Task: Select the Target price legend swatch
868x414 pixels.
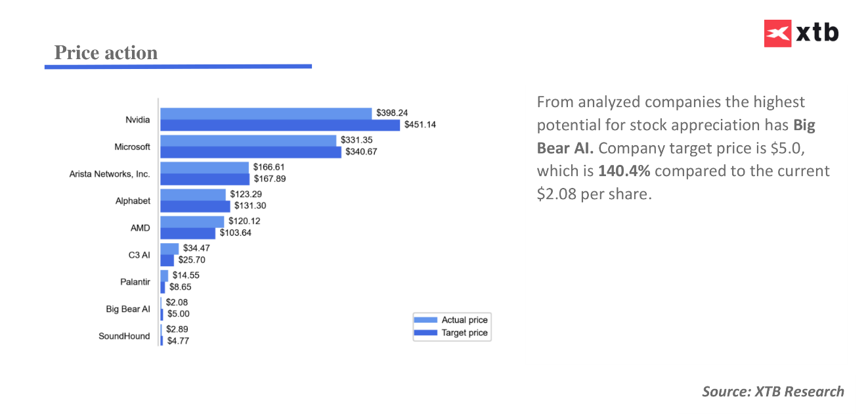Action: pyautogui.click(x=425, y=333)
